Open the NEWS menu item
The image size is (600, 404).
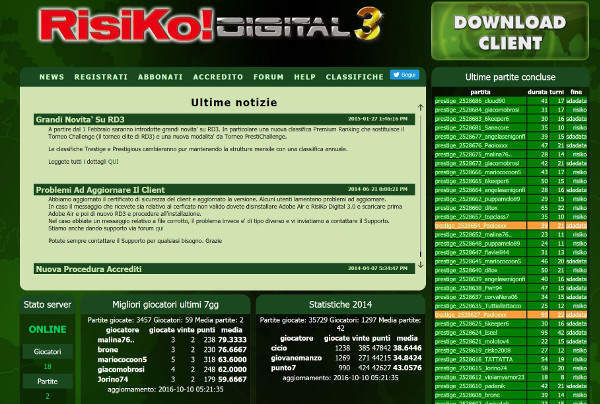pos(52,77)
